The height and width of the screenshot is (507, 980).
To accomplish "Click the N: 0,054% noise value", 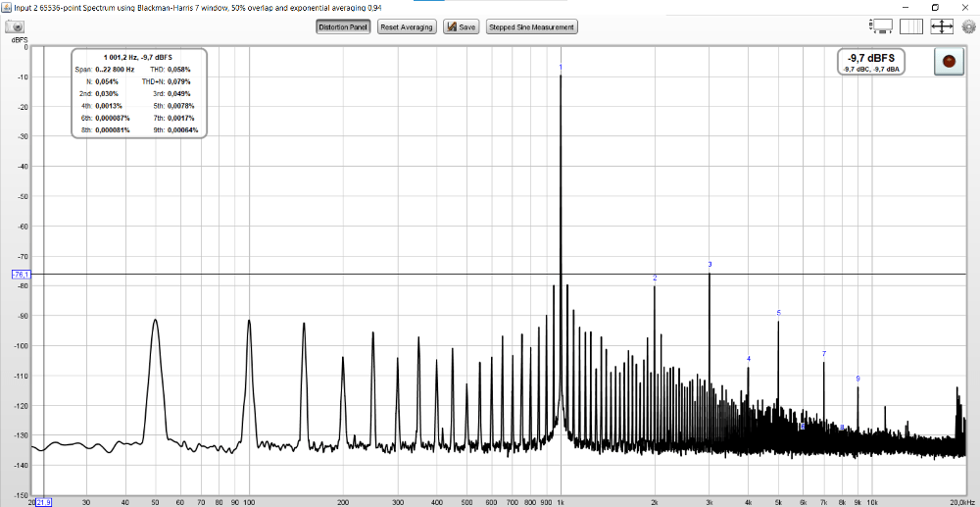I will point(108,82).
